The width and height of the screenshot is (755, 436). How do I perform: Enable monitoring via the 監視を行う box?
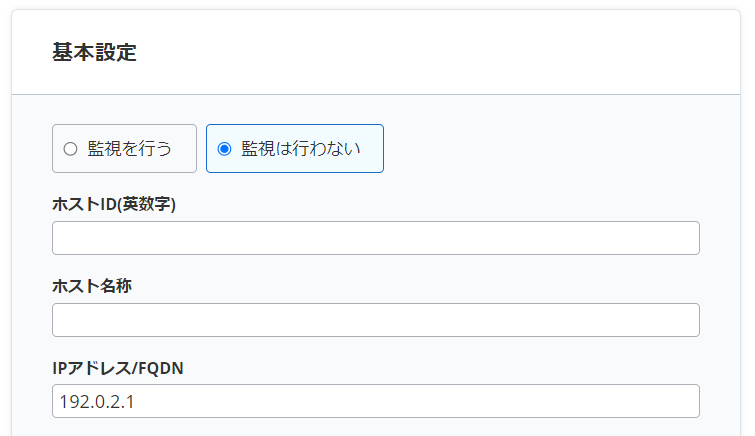point(124,149)
